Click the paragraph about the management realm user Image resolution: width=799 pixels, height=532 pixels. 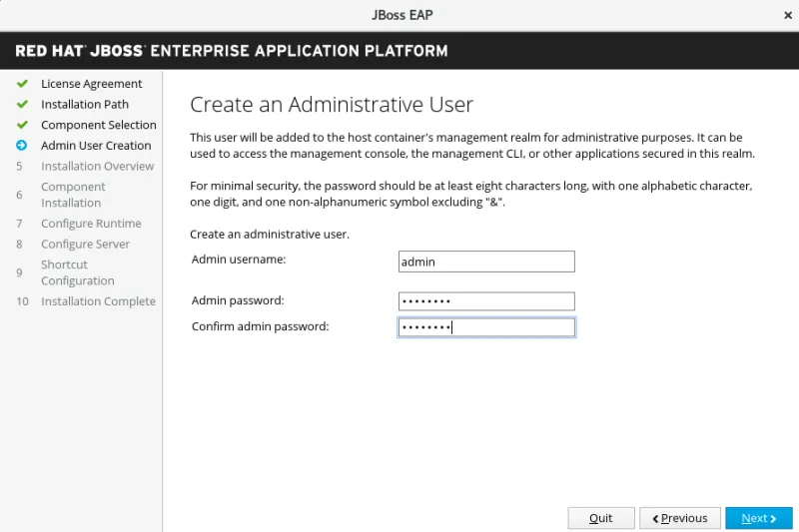472,146
